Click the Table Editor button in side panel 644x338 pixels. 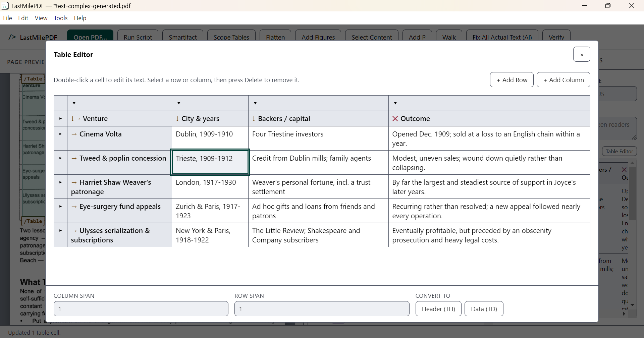pyautogui.click(x=619, y=151)
